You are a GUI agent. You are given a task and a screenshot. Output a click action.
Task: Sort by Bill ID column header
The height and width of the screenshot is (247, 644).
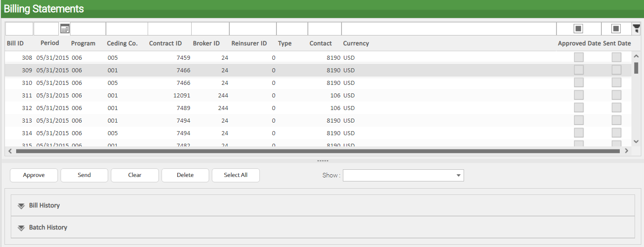point(15,44)
